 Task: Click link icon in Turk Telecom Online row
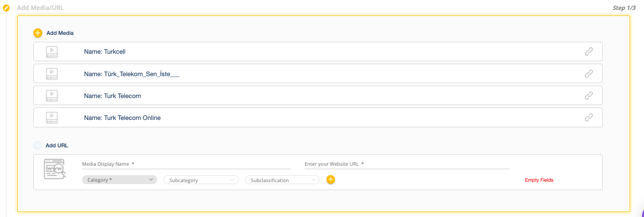coord(589,118)
